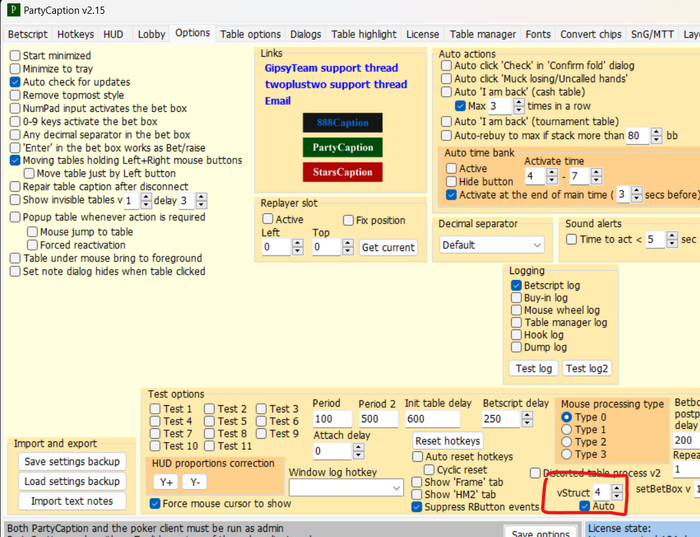Click the red StarsCaption banner button
Image resolution: width=700 pixels, height=537 pixels.
[342, 172]
